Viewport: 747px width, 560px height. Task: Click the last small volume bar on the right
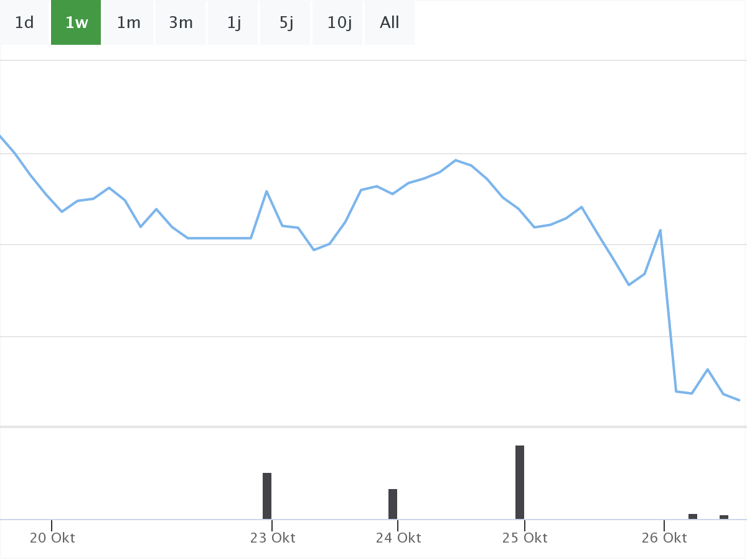[x=724, y=517]
